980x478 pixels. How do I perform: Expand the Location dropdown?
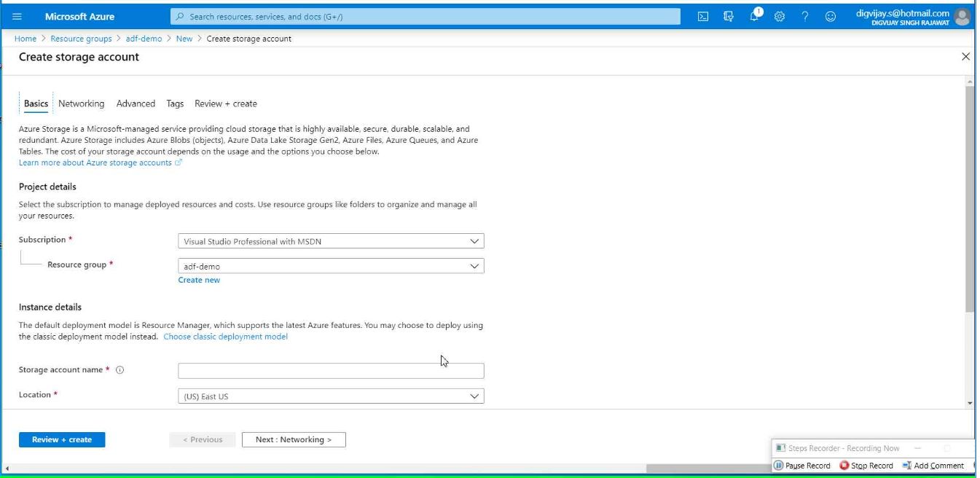pos(331,396)
